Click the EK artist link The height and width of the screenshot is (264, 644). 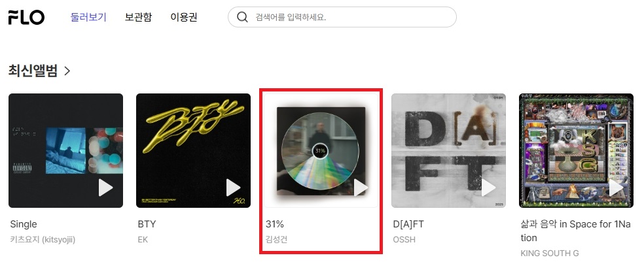pyautogui.click(x=143, y=239)
